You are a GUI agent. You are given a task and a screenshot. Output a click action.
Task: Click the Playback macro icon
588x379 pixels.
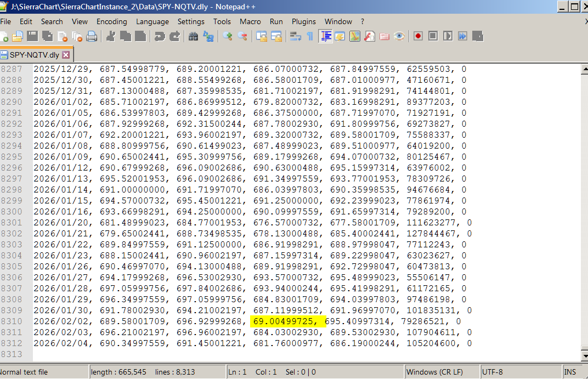(x=448, y=36)
